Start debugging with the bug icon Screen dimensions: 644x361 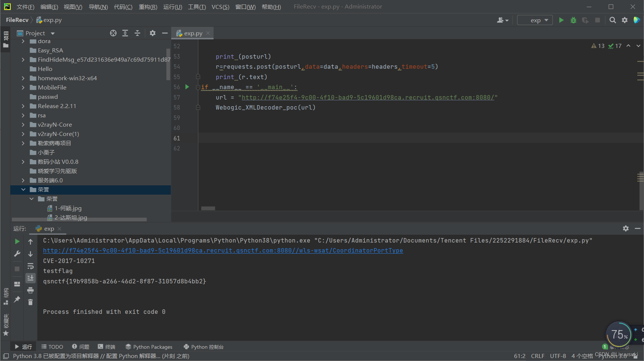[x=573, y=20]
